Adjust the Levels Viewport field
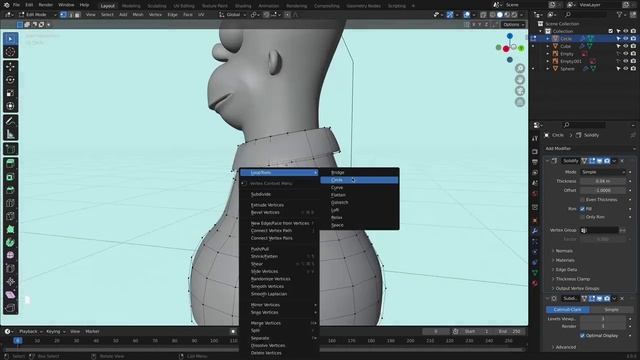Viewport: 640px width, 360px height. [603, 319]
